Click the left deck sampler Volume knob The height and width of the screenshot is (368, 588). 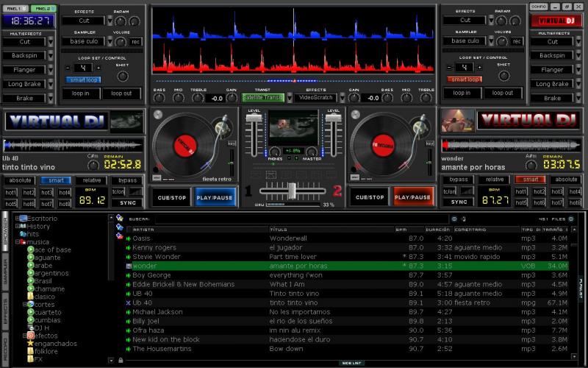121,42
